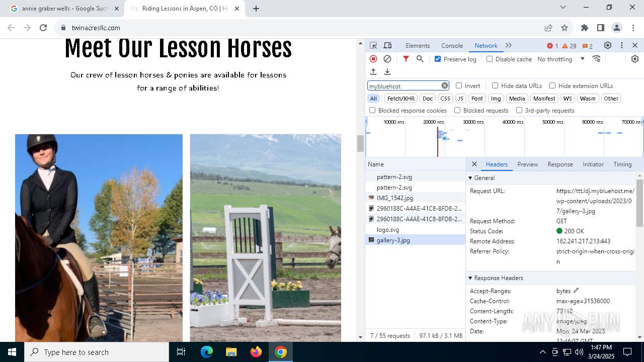Filter requests by Img type

click(x=496, y=99)
